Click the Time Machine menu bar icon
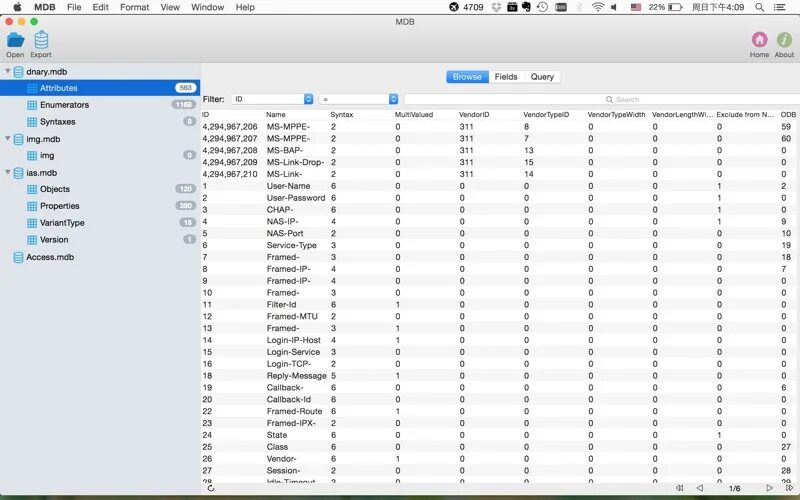 pyautogui.click(x=542, y=7)
